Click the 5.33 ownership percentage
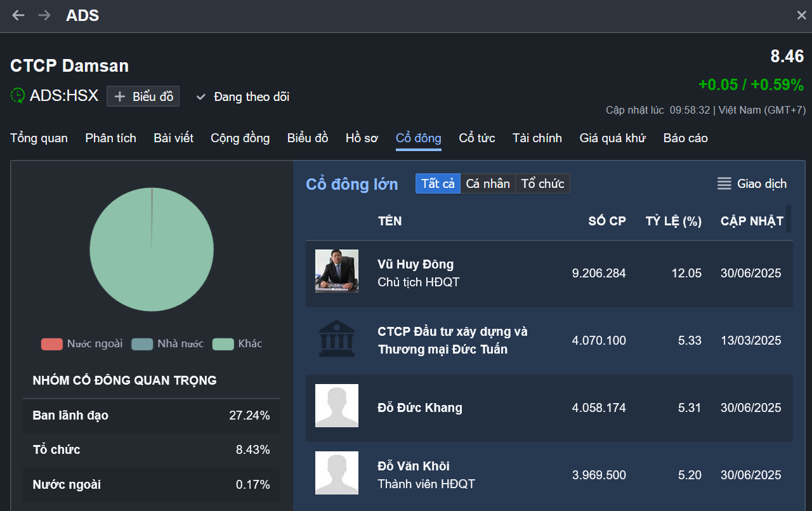812x511 pixels. tap(690, 341)
